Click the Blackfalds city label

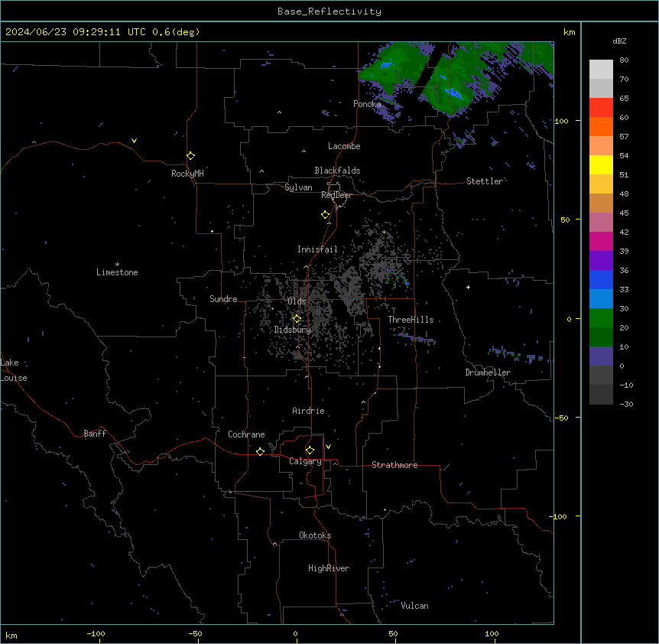click(337, 171)
